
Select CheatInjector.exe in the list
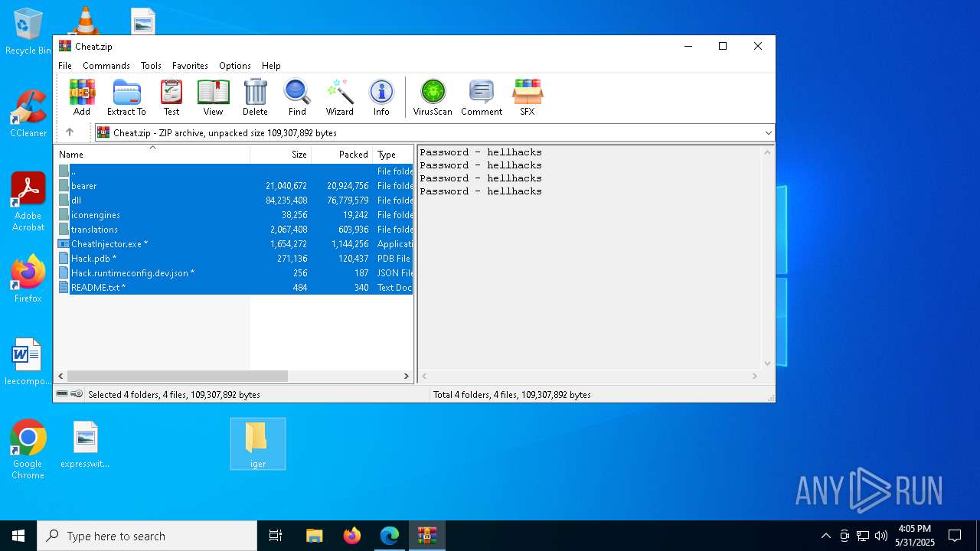pyautogui.click(x=234, y=244)
